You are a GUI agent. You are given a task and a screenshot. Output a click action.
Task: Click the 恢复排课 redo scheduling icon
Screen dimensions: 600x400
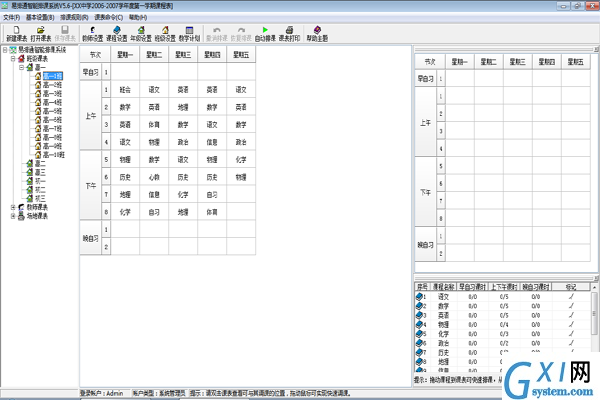tap(241, 33)
